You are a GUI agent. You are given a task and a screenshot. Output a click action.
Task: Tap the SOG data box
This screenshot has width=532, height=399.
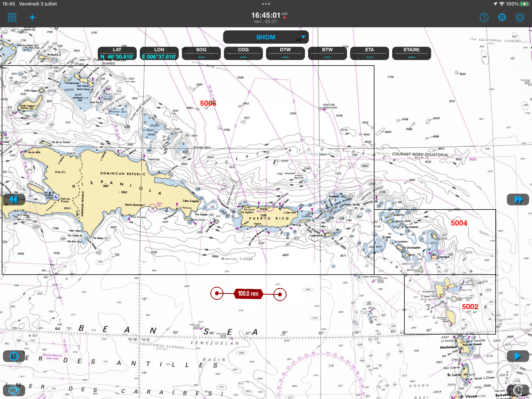coord(201,53)
